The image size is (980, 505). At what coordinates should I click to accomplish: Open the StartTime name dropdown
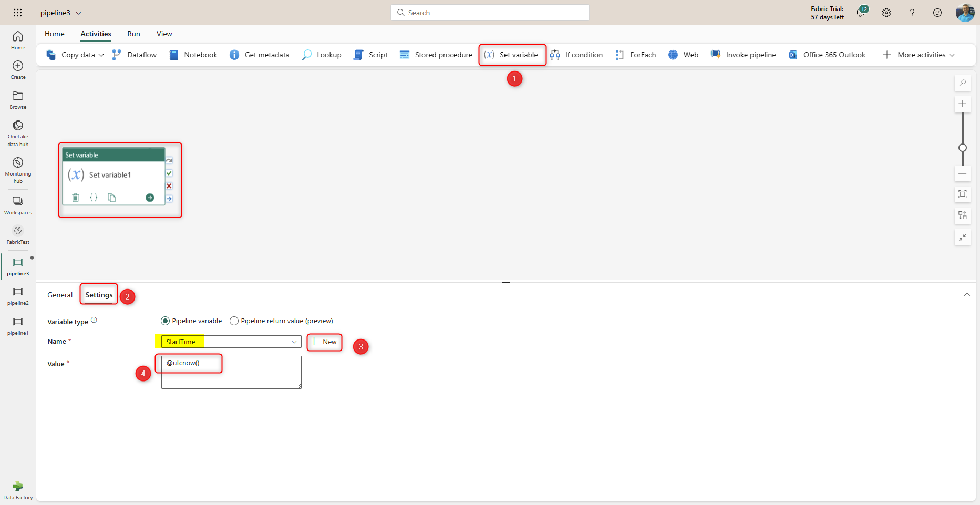(294, 342)
